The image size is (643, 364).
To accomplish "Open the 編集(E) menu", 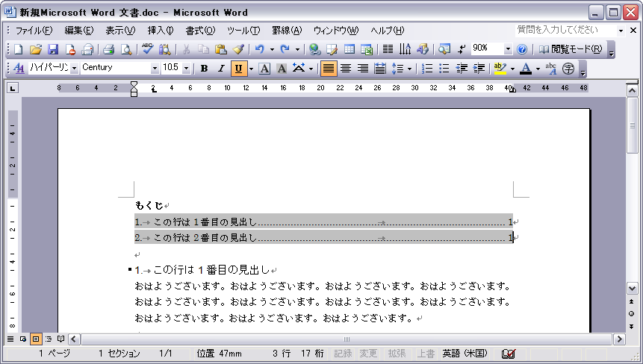I will pos(78,31).
